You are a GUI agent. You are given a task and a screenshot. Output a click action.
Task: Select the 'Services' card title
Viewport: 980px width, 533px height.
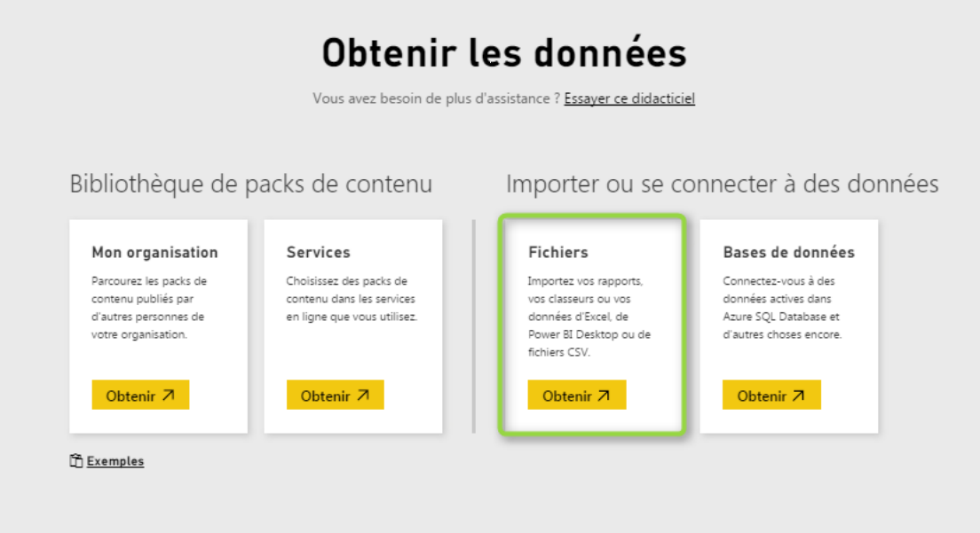[x=318, y=253]
